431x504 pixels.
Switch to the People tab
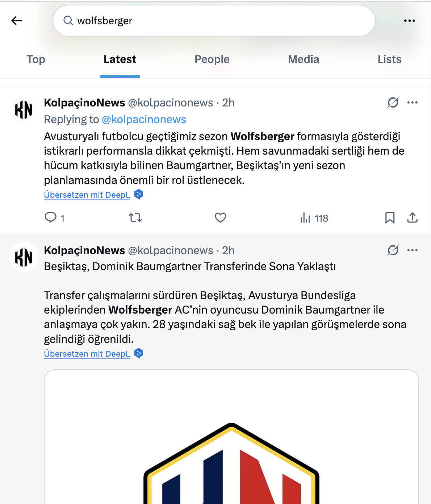(212, 59)
